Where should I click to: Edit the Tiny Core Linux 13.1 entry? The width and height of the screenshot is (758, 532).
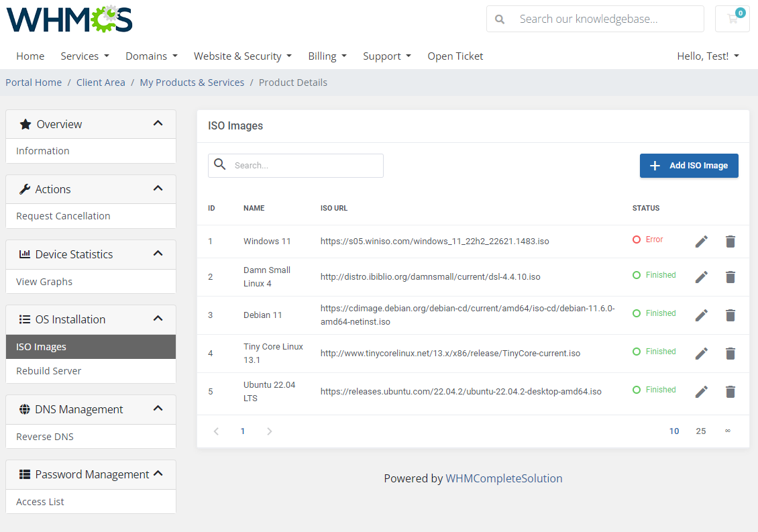[x=702, y=354]
